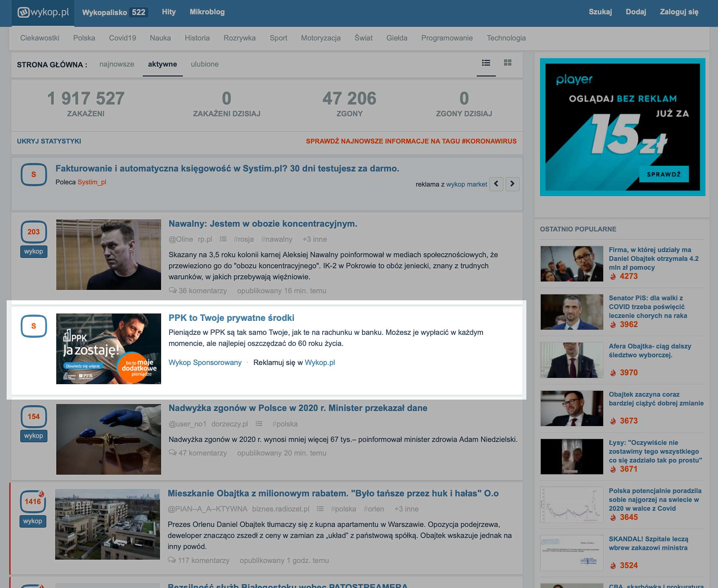Click Wykop Sponsorowany link
The height and width of the screenshot is (588, 718).
[x=205, y=362]
